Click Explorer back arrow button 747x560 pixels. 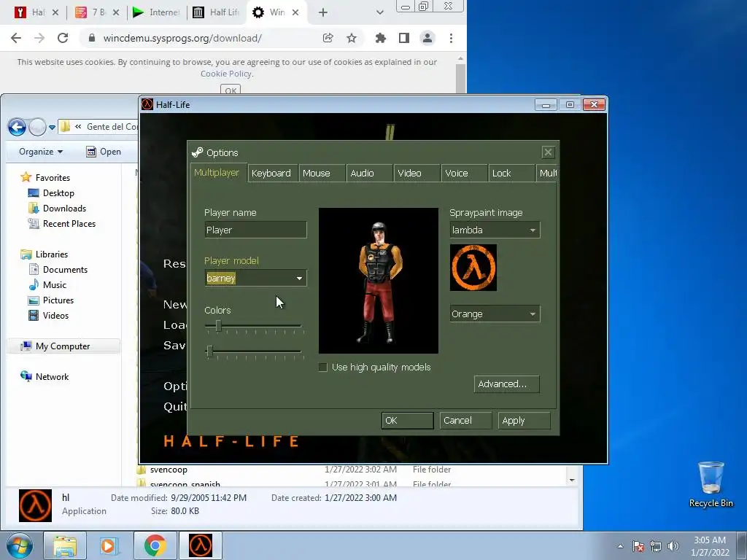point(18,127)
